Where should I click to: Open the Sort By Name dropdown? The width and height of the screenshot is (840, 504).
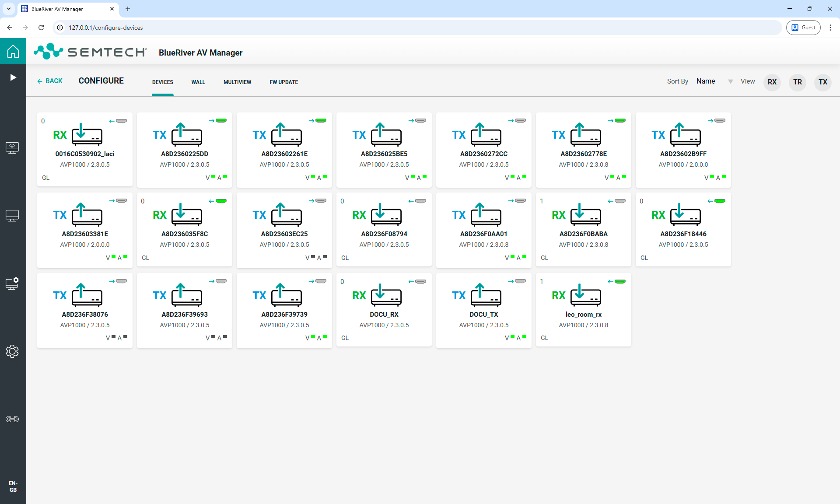(706, 81)
